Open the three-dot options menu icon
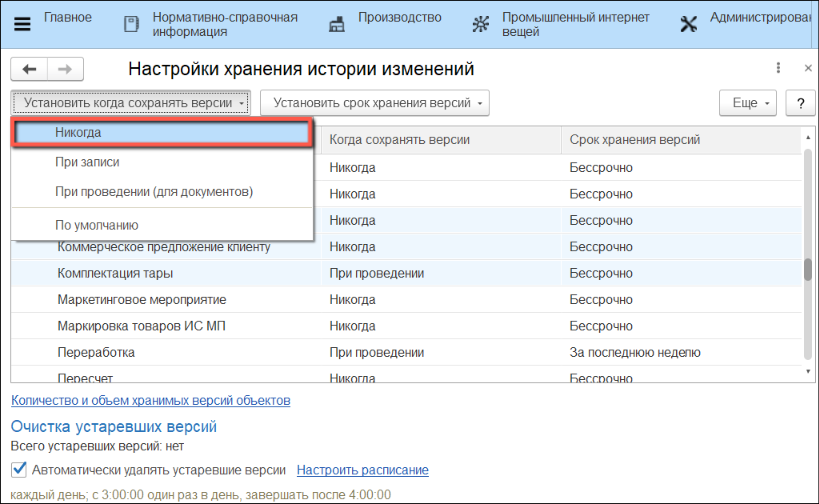Screen dimensions: 819x504 tap(778, 68)
